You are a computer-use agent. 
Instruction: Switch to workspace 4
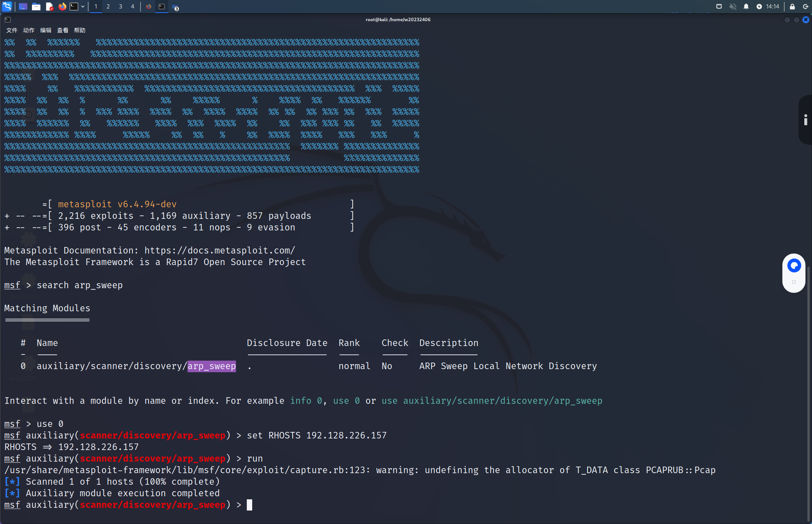[x=132, y=7]
